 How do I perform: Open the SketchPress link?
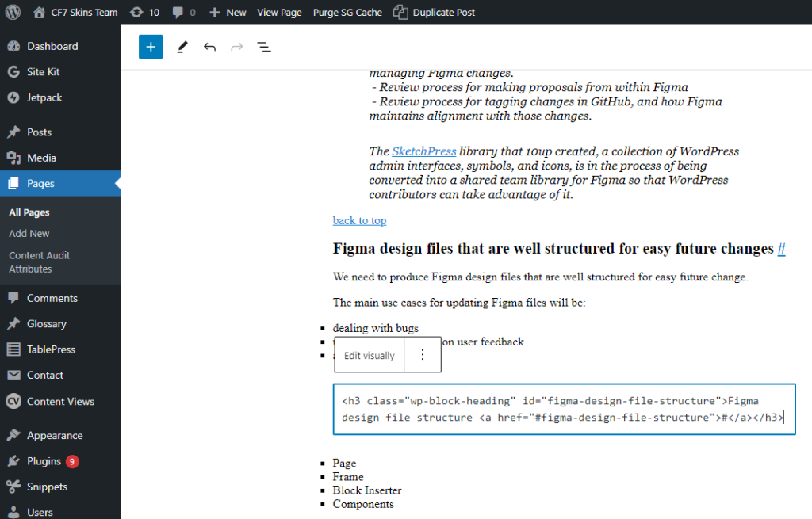pos(423,151)
